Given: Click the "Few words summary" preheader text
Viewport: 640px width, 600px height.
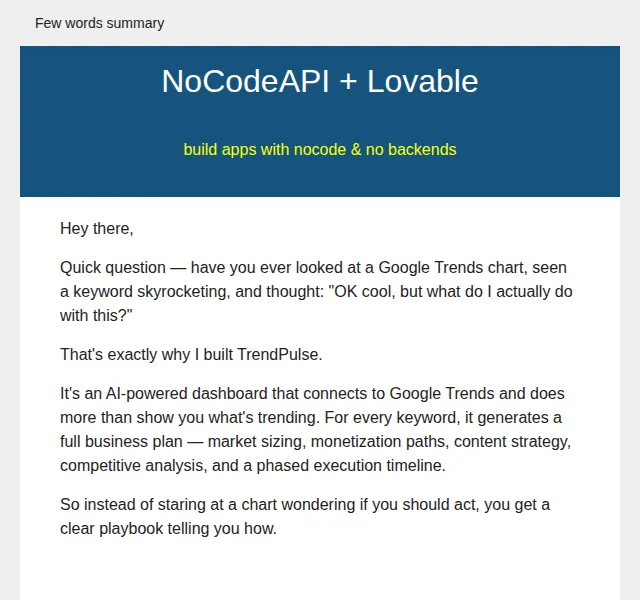Looking at the screenshot, I should [100, 23].
